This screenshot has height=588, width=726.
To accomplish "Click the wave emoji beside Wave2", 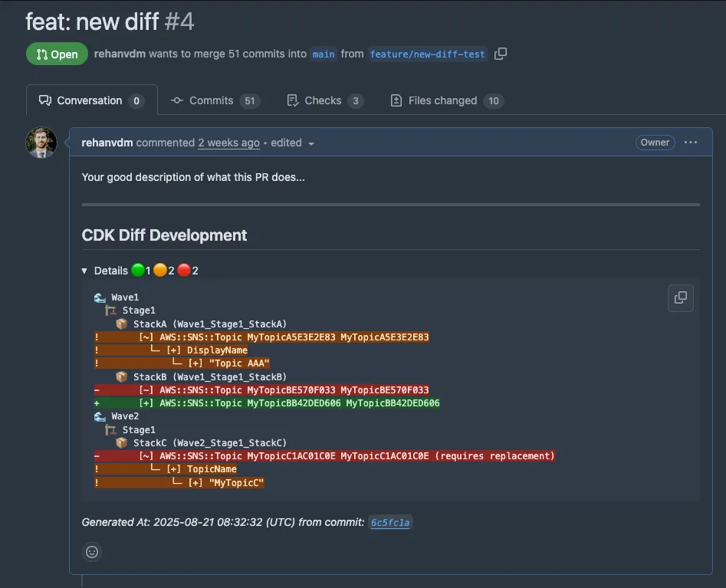I will [x=100, y=416].
